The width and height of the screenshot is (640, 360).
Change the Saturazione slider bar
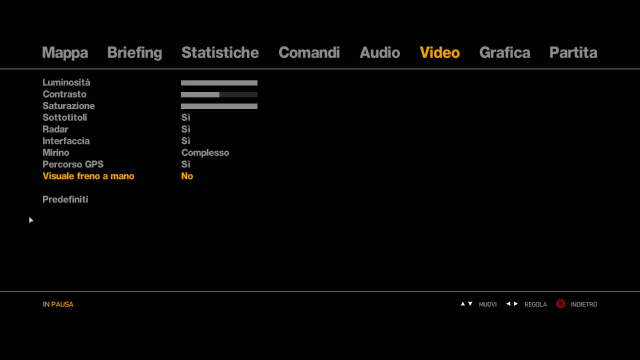[x=219, y=106]
